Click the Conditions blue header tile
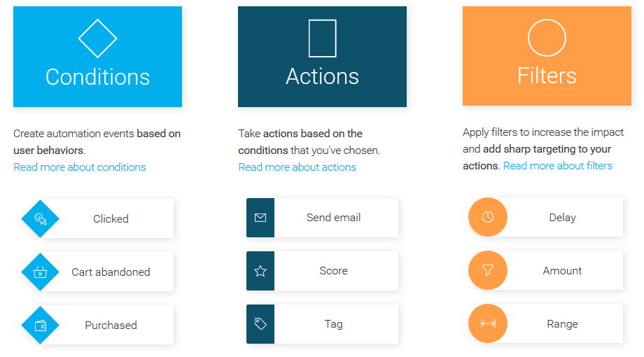 point(97,57)
